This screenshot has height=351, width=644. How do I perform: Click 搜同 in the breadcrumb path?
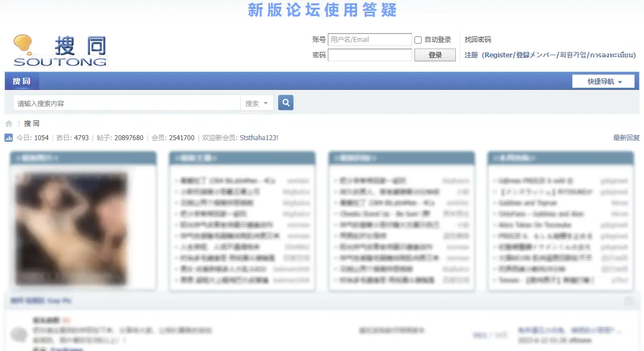pyautogui.click(x=32, y=124)
